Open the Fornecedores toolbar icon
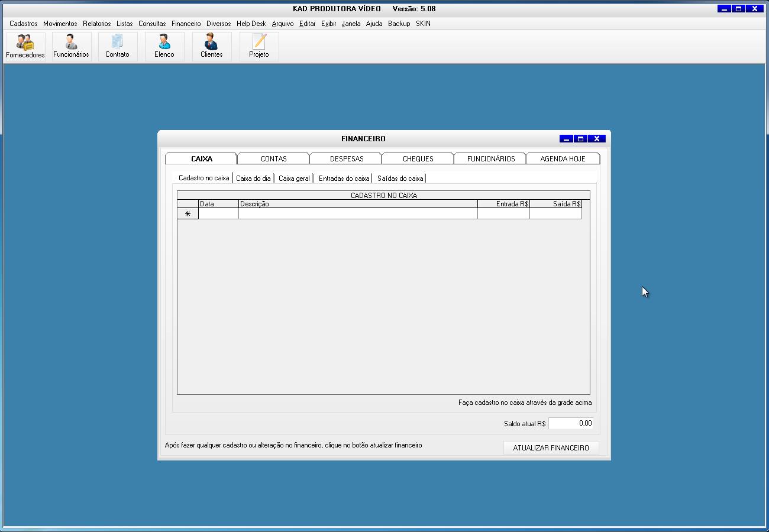Viewport: 769px width, 532px height. [x=25, y=47]
